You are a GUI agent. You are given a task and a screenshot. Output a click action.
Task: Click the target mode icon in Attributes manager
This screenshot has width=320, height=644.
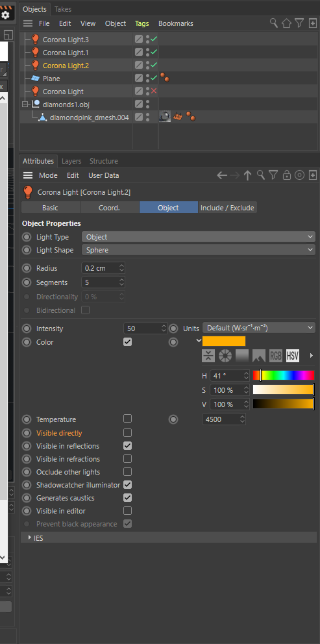click(300, 175)
